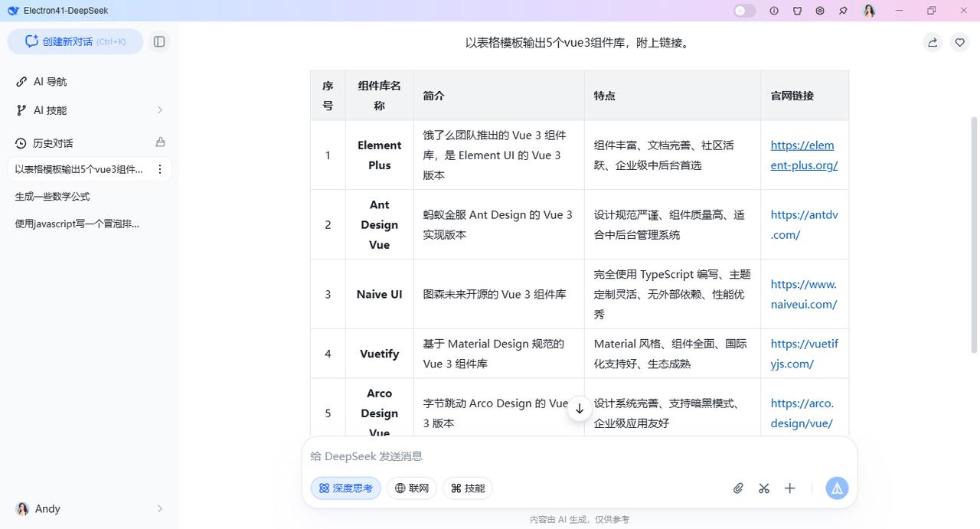980x529 pixels.
Task: Pin the window with the pin icon
Action: 843,11
